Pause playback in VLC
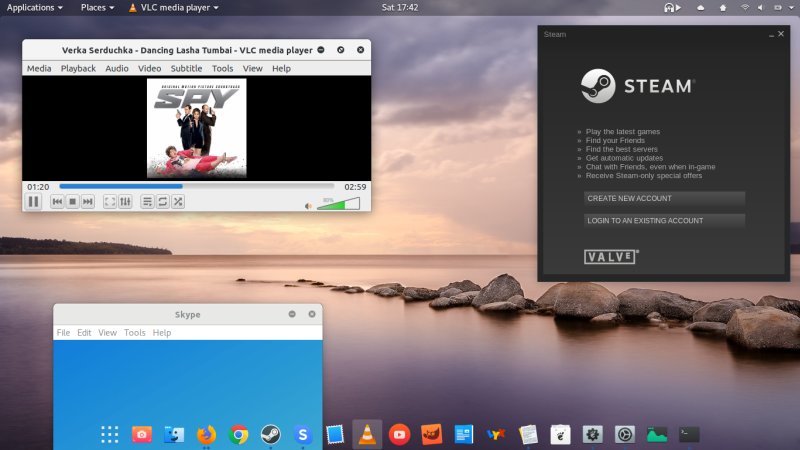Image resolution: width=800 pixels, height=450 pixels. [x=33, y=202]
